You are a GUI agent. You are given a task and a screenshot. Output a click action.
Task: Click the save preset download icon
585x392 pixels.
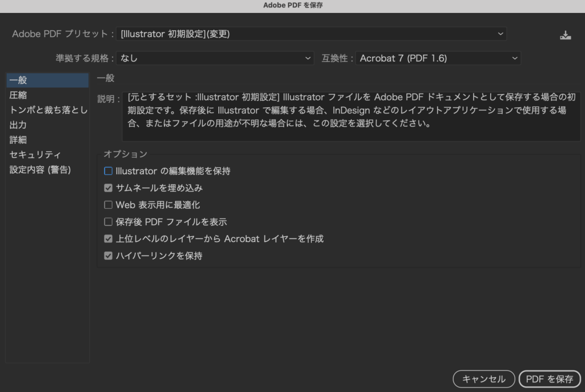565,35
